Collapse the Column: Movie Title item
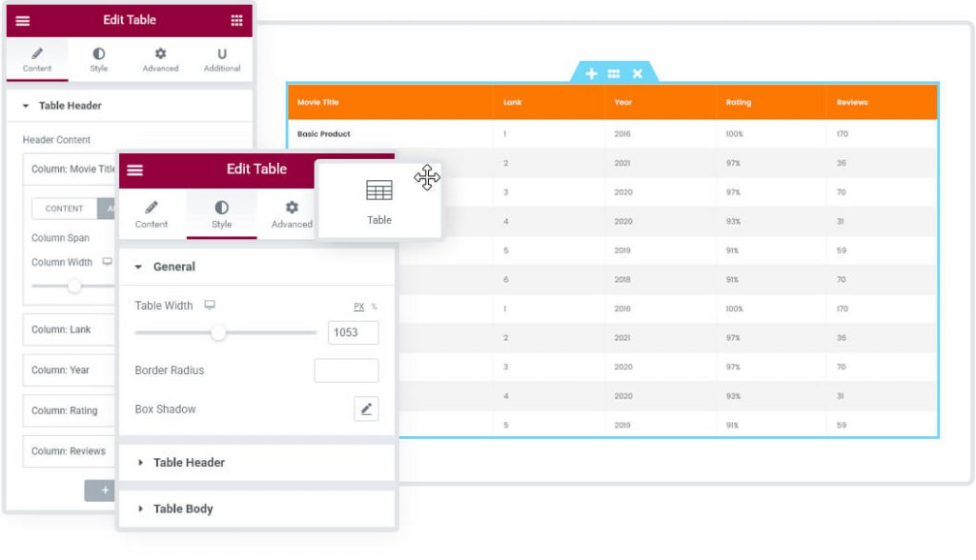Viewport: 976px width, 560px height. (x=69, y=170)
